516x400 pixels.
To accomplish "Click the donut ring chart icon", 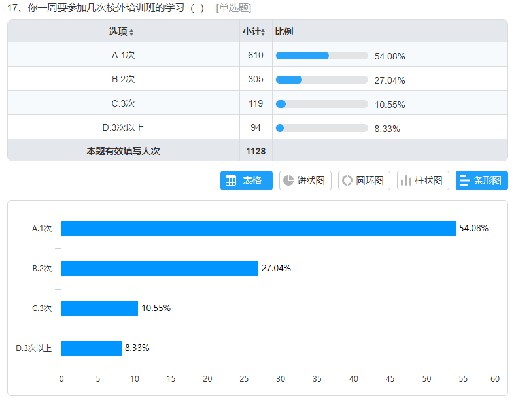I will pos(347,180).
